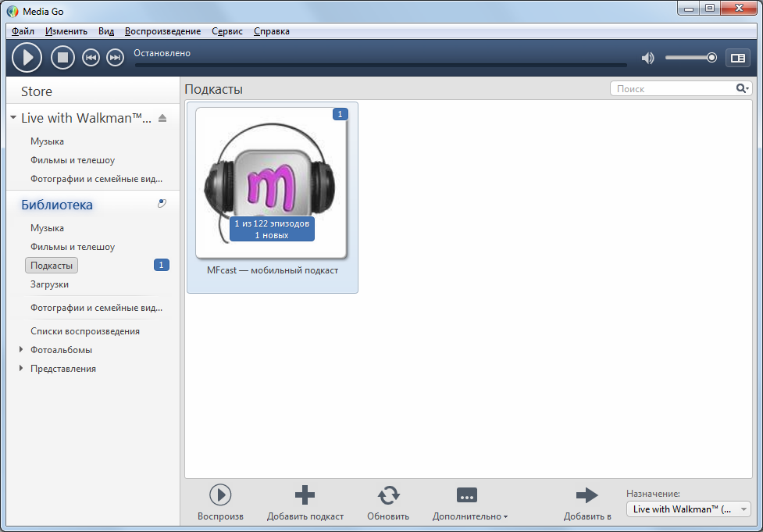Screen dimensions: 763x532
Task: Select Представления label in sidebar
Action: 63,369
